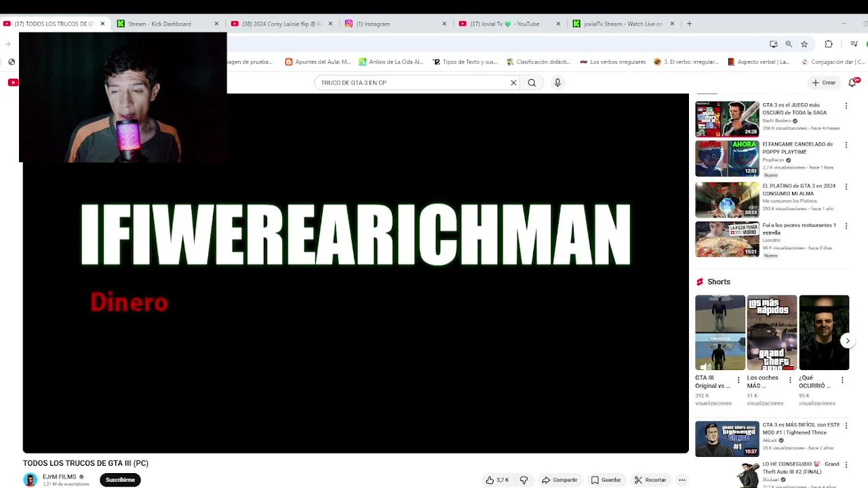Viewport: 868px width, 488px height.
Task: Bookmark this page with the star icon
Action: click(804, 44)
